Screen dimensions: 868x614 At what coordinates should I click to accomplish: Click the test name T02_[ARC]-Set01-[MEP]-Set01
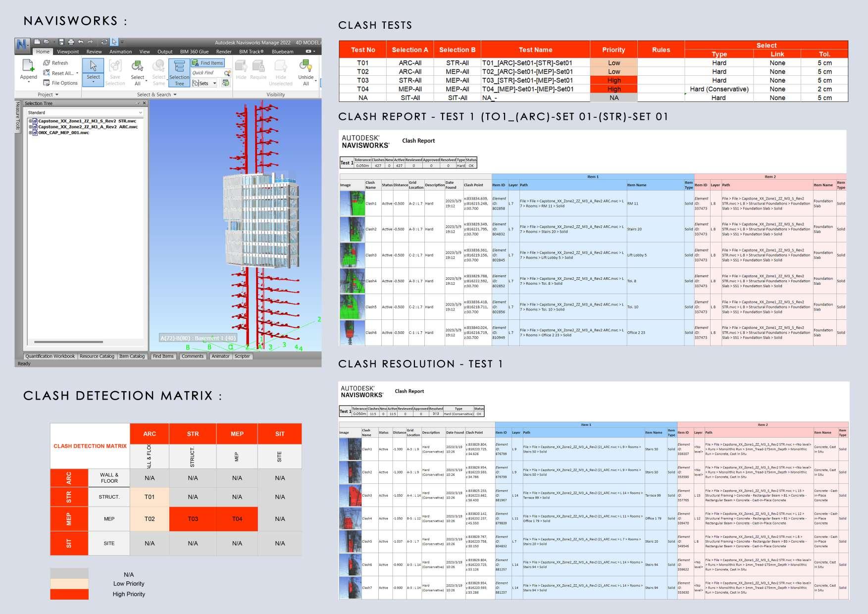pos(528,72)
